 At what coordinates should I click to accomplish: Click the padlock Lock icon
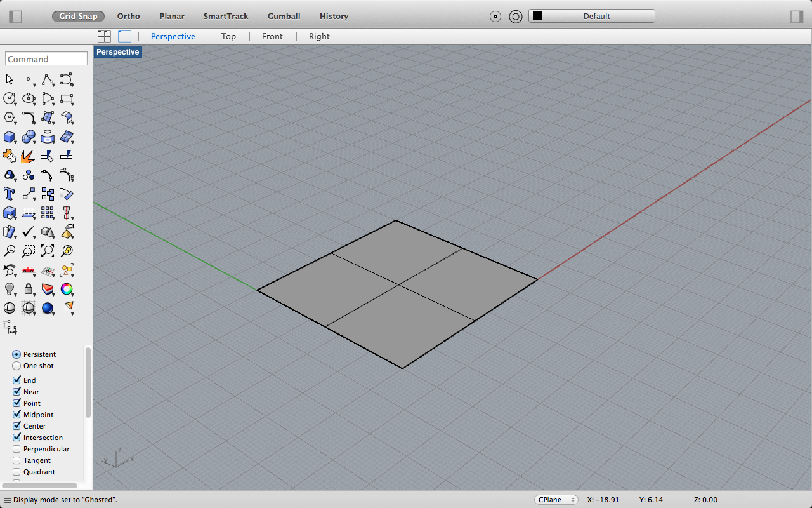coord(29,289)
